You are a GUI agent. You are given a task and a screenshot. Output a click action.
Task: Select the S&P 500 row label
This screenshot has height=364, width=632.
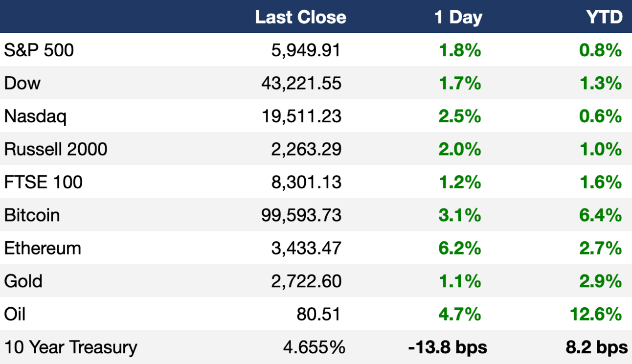[x=39, y=50]
